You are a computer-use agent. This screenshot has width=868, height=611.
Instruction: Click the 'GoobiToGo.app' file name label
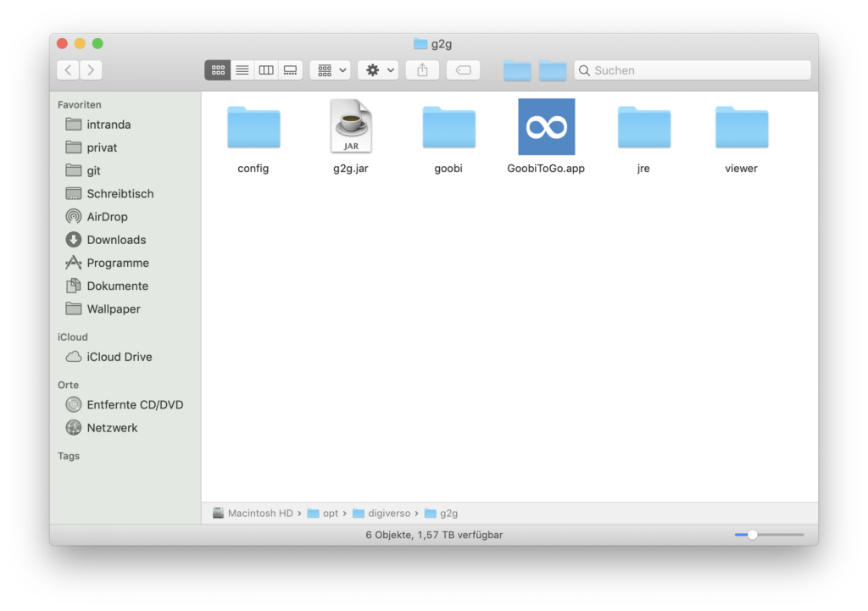pyautogui.click(x=546, y=169)
